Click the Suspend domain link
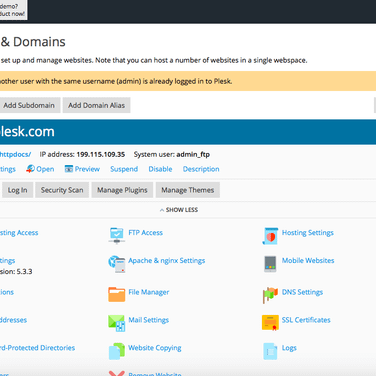376x376 pixels. (124, 169)
